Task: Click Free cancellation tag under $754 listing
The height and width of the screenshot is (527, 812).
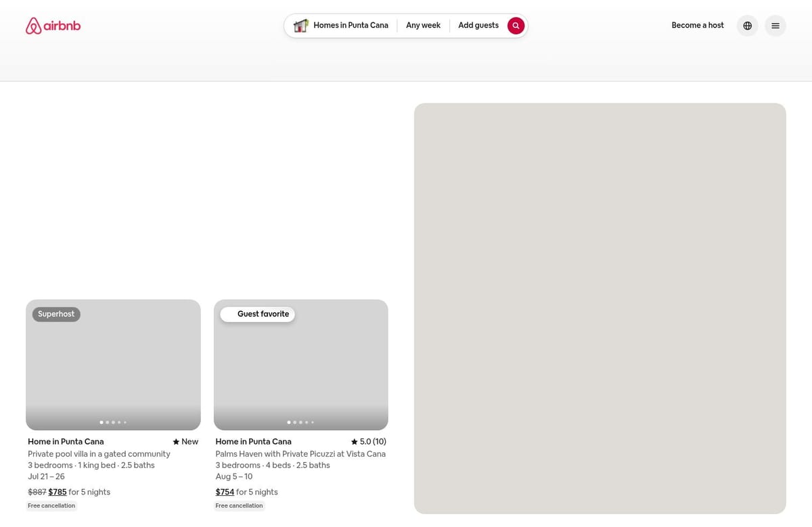Action: click(239, 506)
